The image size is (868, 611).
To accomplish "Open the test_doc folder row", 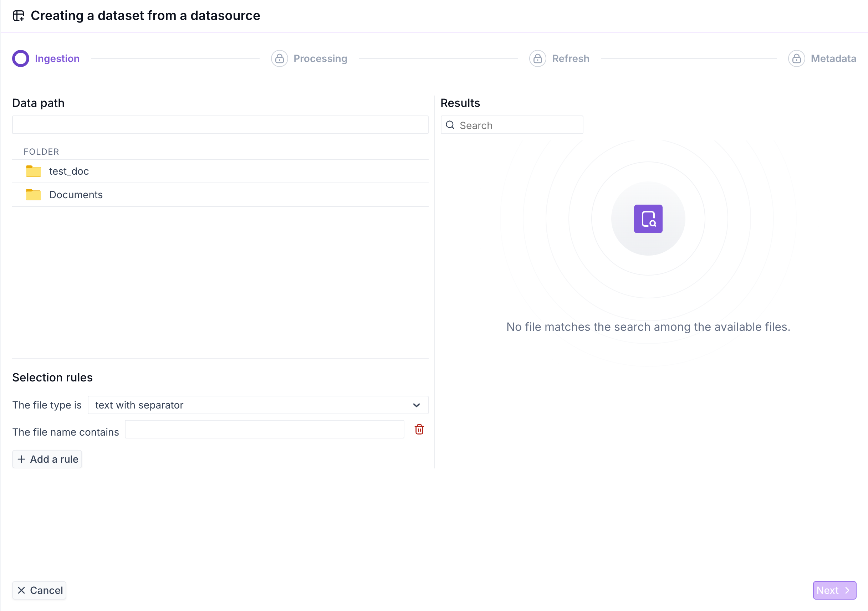I will click(x=220, y=171).
